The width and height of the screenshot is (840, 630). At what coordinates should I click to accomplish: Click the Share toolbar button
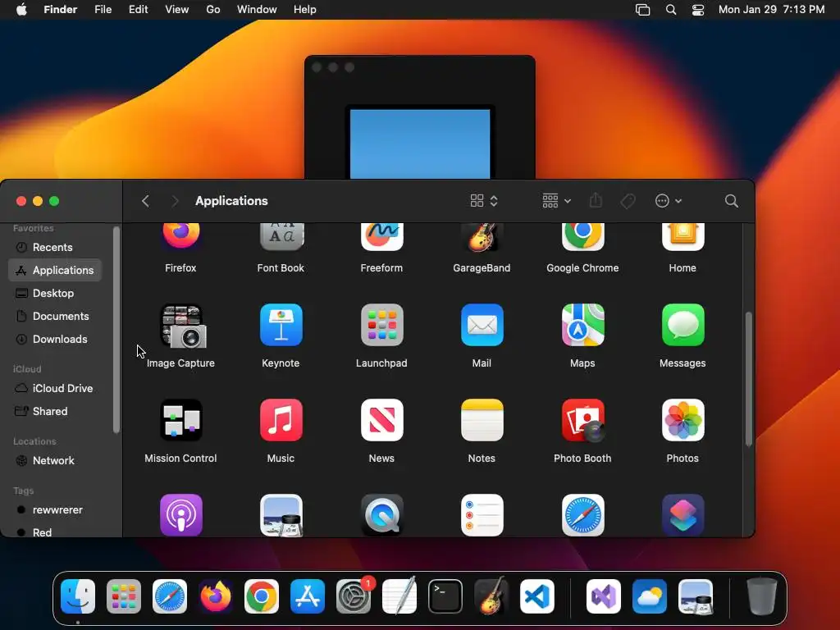point(596,200)
